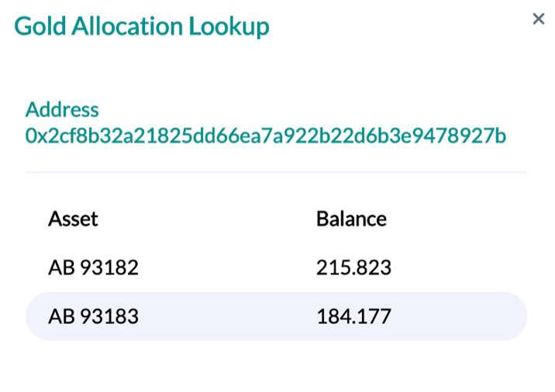
Task: Click the 184.177 balance value
Action: [353, 316]
